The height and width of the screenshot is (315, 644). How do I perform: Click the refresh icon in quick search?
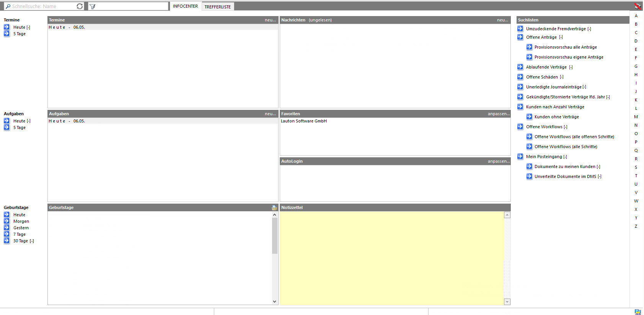(80, 7)
